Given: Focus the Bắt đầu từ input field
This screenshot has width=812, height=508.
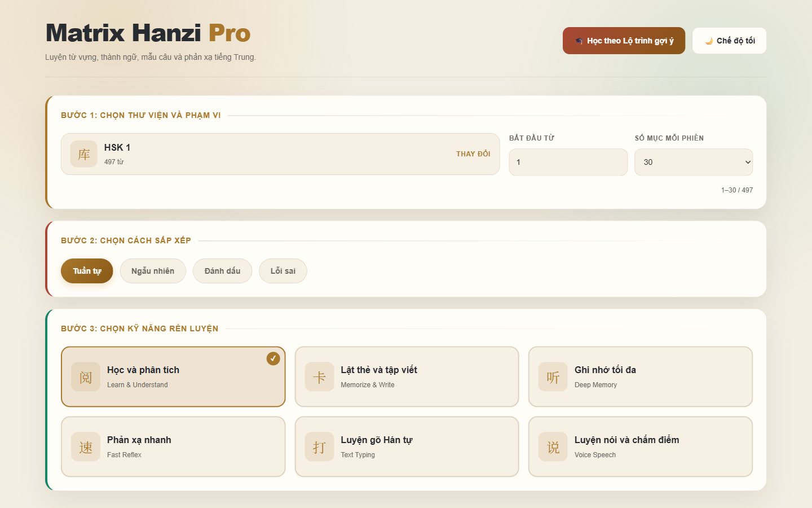Looking at the screenshot, I should tap(568, 162).
